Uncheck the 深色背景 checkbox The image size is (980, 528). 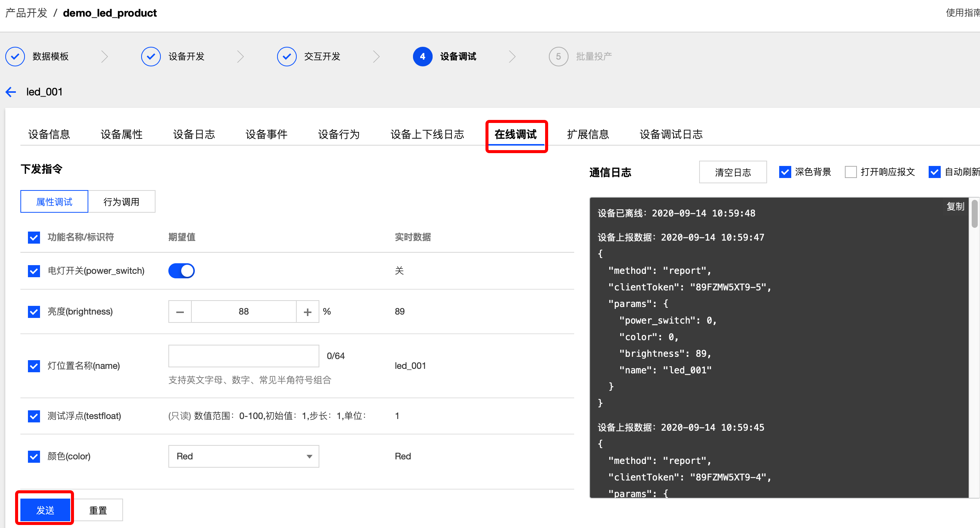pos(785,172)
